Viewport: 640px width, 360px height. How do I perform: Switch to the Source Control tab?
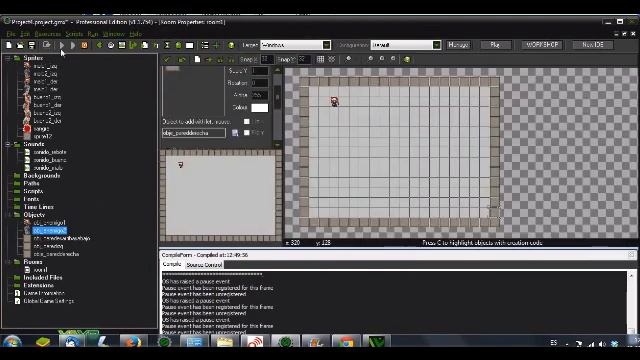pos(204,265)
